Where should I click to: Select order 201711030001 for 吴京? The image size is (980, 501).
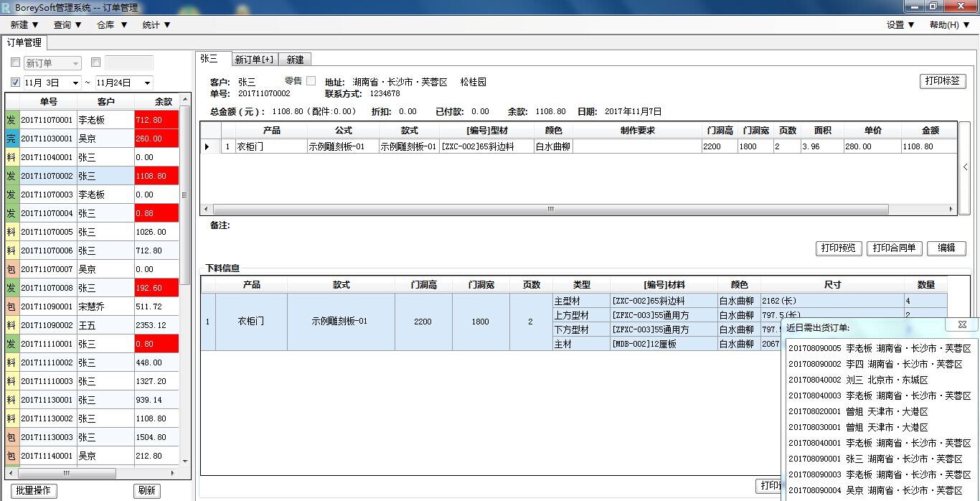(91, 139)
